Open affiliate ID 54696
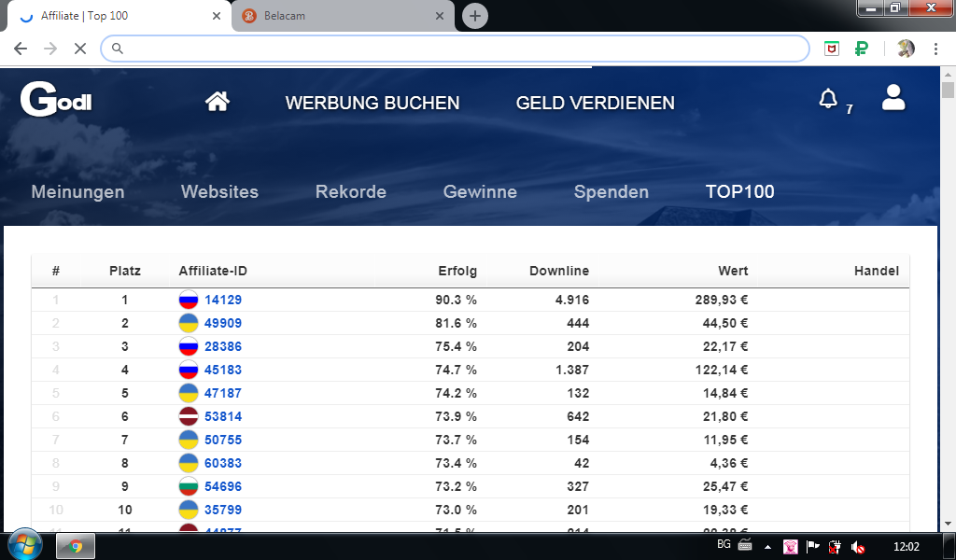 (223, 486)
